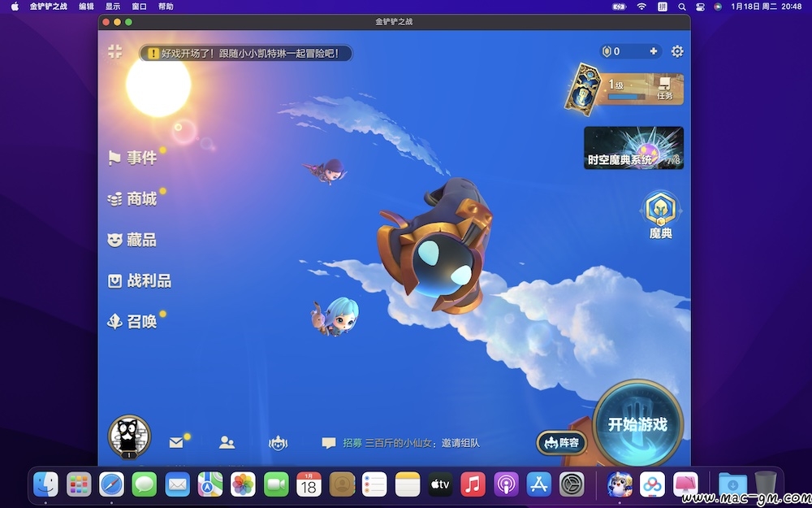Open CleanMyMac pink monitor icon in Dock
This screenshot has width=812, height=508.
pyautogui.click(x=685, y=484)
